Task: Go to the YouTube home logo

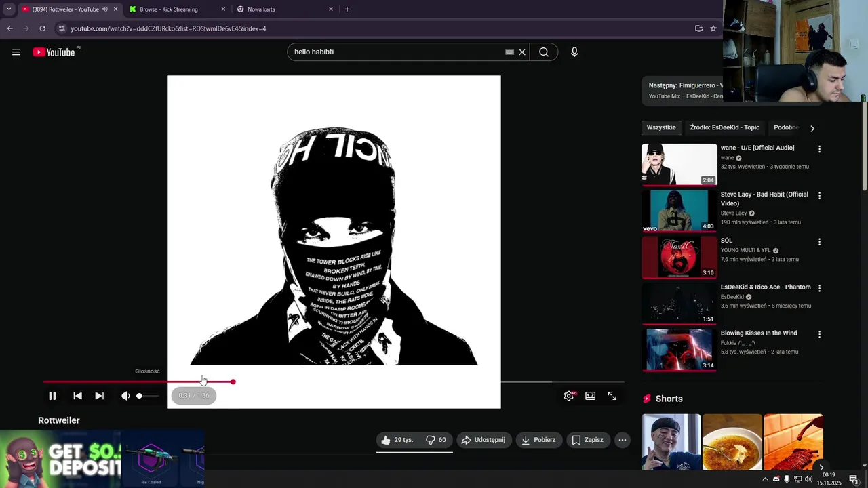Action: click(54, 52)
